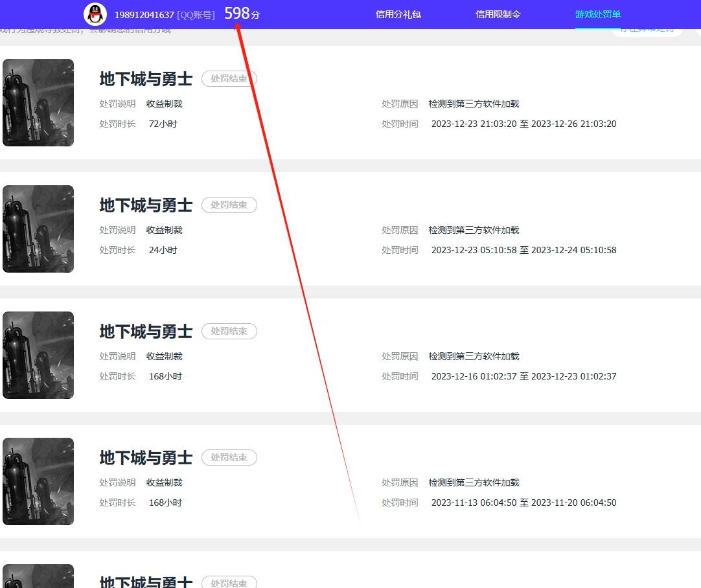The image size is (701, 588).
Task: Click the QQ penguin avatar icon
Action: pyautogui.click(x=96, y=14)
